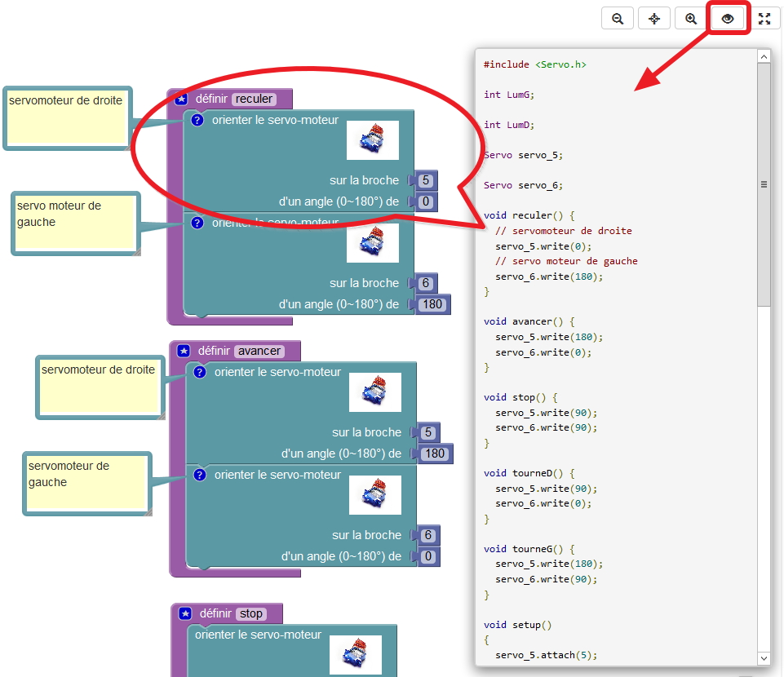Click the star icon on the reculer block
The width and height of the screenshot is (784, 677).
(x=181, y=100)
